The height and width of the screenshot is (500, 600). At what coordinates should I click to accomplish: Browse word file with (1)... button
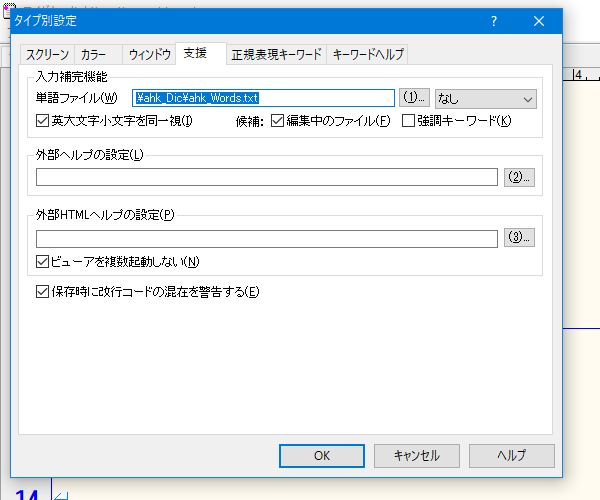[x=414, y=98]
